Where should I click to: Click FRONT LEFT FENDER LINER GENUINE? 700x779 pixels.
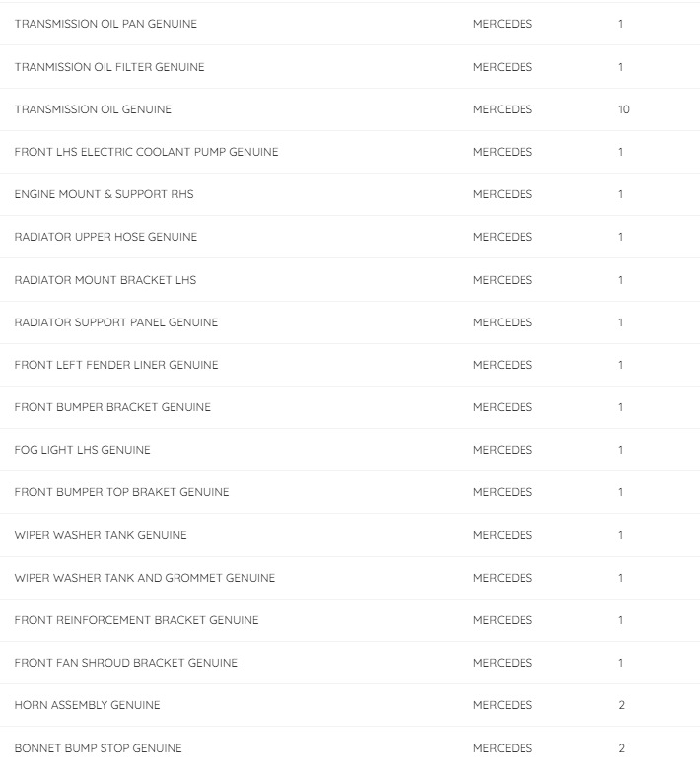point(116,365)
